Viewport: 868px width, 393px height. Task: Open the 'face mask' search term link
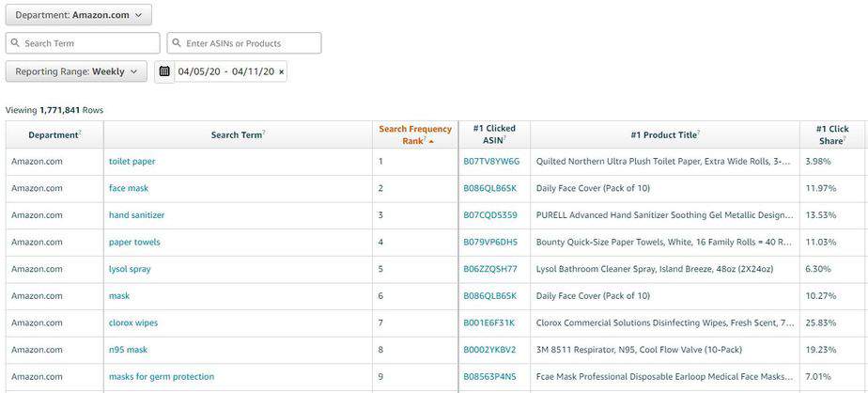pyautogui.click(x=129, y=188)
